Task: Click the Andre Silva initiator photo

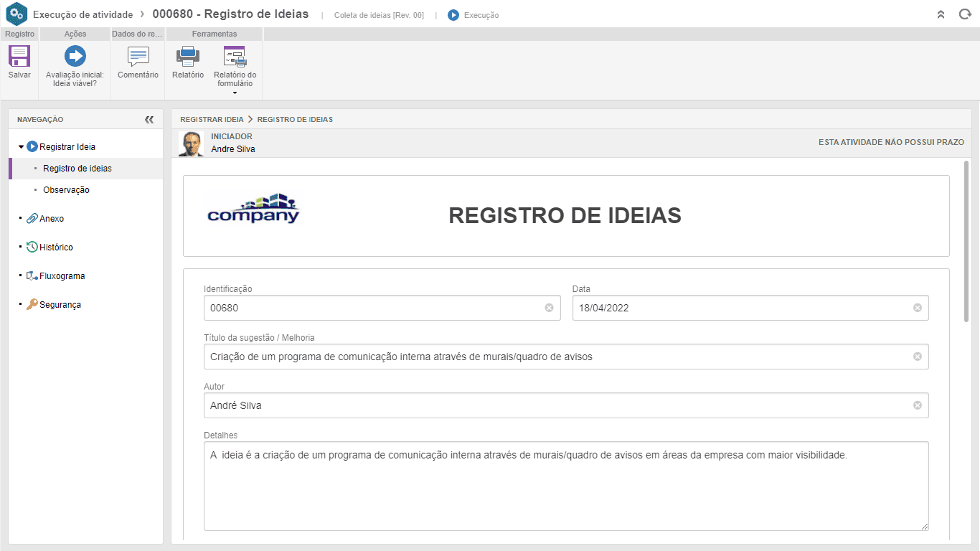Action: coord(191,143)
